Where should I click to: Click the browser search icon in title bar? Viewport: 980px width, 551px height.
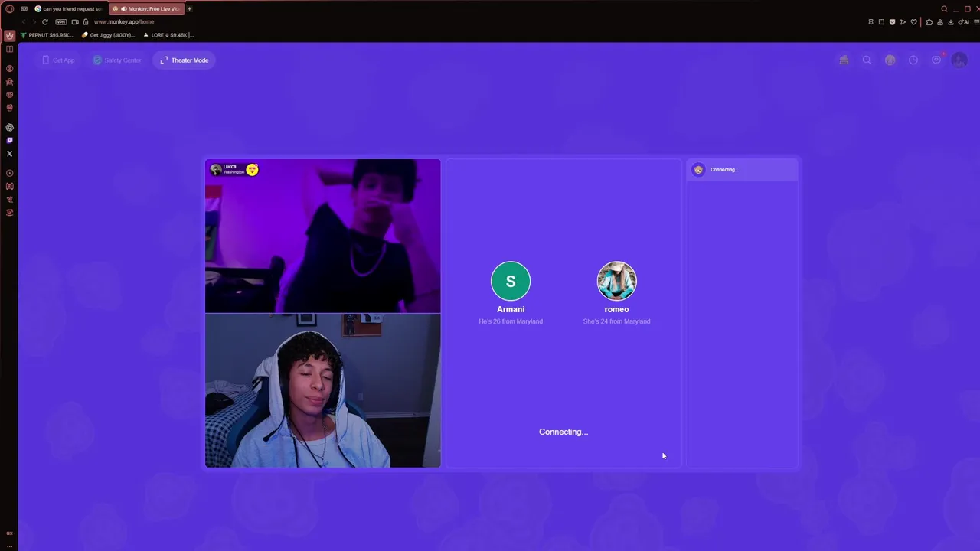click(x=944, y=9)
